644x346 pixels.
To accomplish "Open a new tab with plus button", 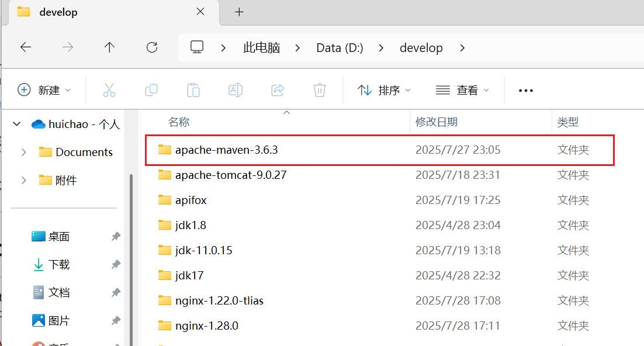I will pos(239,12).
